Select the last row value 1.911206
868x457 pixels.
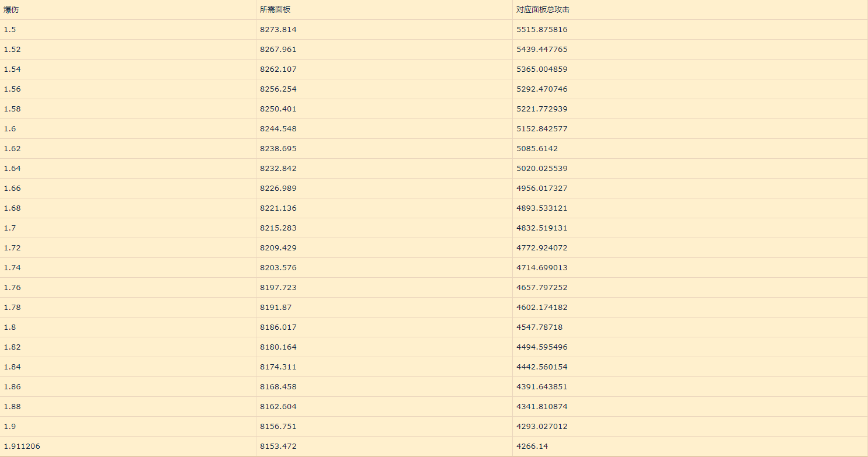pyautogui.click(x=128, y=446)
